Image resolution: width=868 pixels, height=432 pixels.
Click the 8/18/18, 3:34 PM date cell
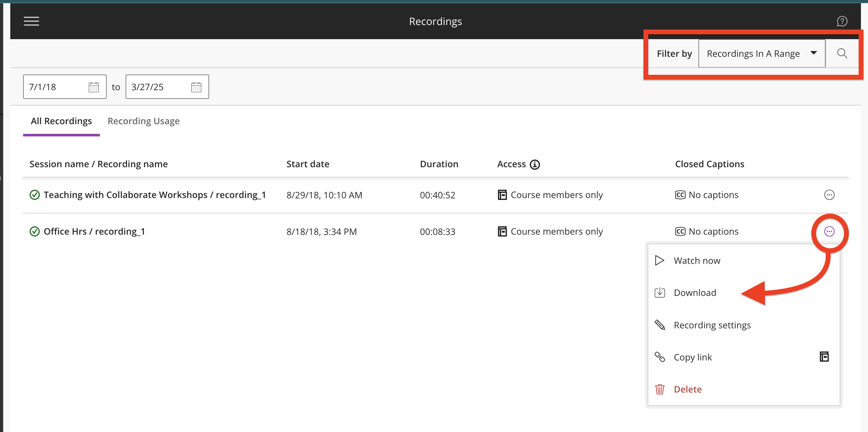click(x=322, y=232)
